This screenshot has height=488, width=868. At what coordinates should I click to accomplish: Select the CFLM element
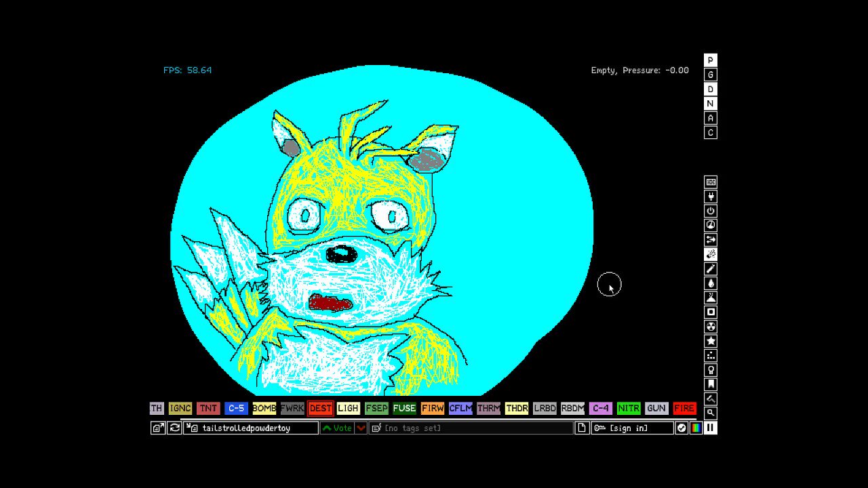tap(460, 408)
